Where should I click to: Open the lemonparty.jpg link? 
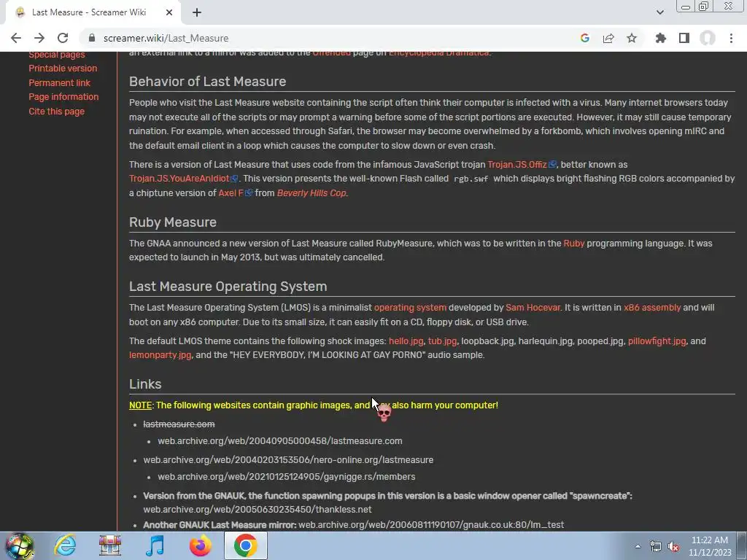tap(160, 355)
